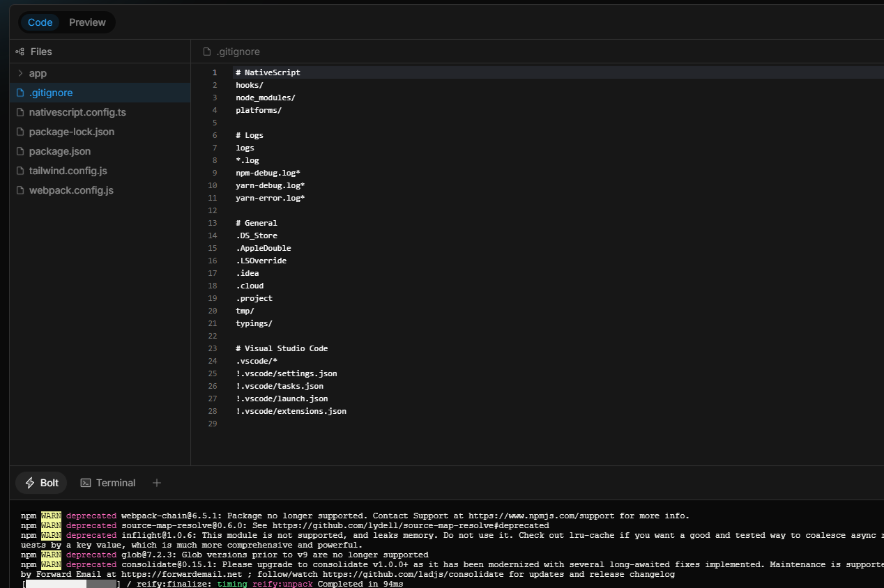Click the .gitignore breadcrumb filename above editor
Image resolution: width=884 pixels, height=588 pixels.
pyautogui.click(x=238, y=52)
